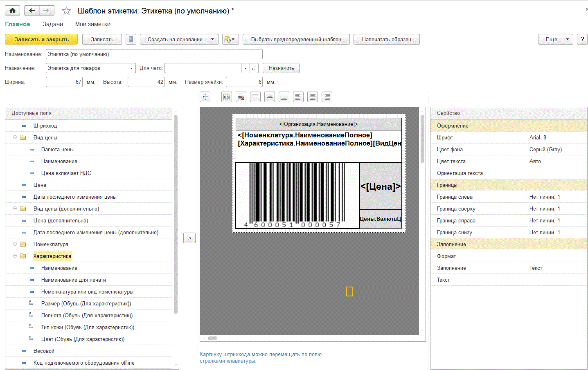
Task: Go forward with the right arrow
Action: (46, 11)
